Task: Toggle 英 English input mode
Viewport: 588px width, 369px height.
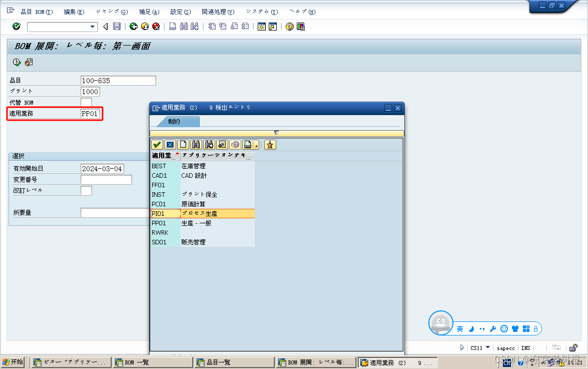Action: click(x=460, y=329)
